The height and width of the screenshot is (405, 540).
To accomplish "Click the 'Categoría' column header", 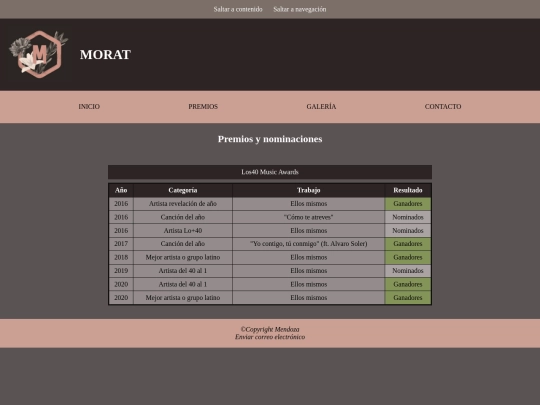I will click(183, 190).
